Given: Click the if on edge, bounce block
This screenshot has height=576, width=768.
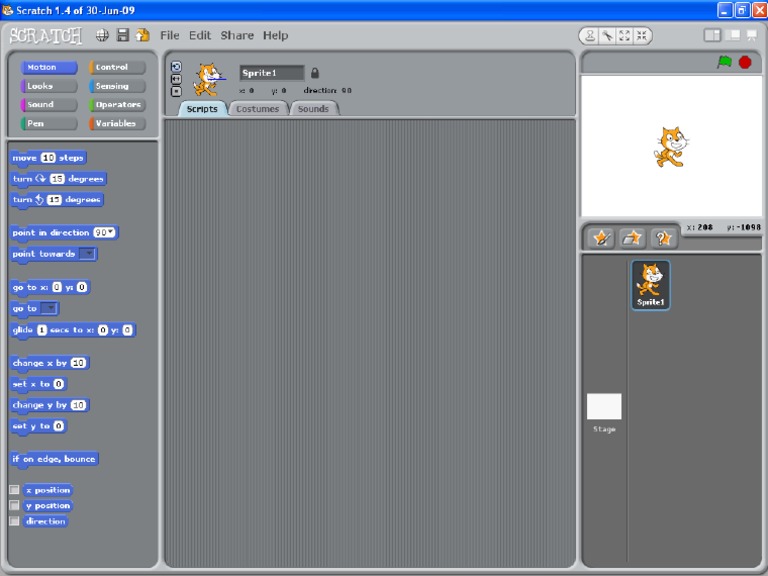Looking at the screenshot, I should [x=54, y=459].
